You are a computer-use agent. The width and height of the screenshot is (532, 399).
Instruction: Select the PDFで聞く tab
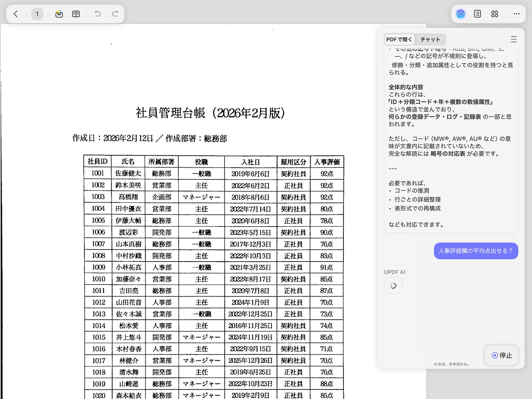coord(399,39)
